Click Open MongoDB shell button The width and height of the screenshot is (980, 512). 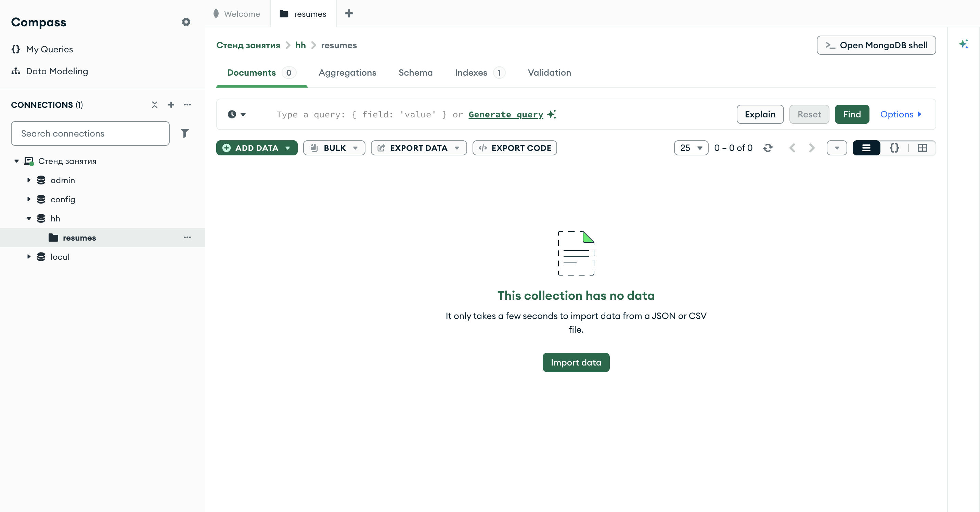[x=876, y=45]
